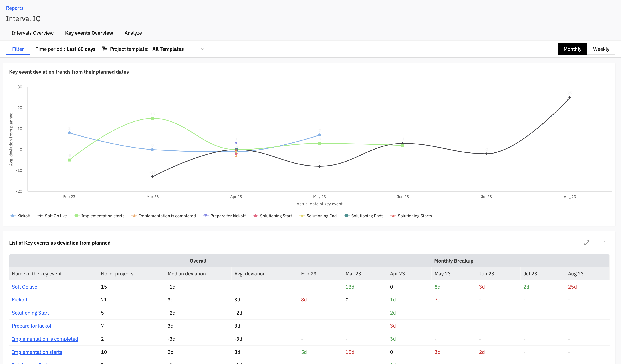The height and width of the screenshot is (364, 621).
Task: Toggle Prepare for kickoff legend icon
Action: pyautogui.click(x=206, y=216)
